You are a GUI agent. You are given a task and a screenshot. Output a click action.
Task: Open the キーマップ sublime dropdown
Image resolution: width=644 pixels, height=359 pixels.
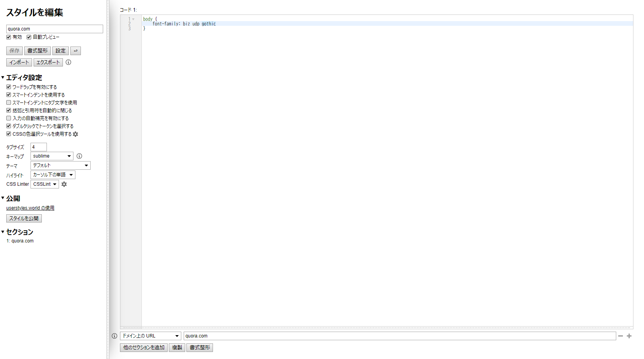[x=52, y=156]
